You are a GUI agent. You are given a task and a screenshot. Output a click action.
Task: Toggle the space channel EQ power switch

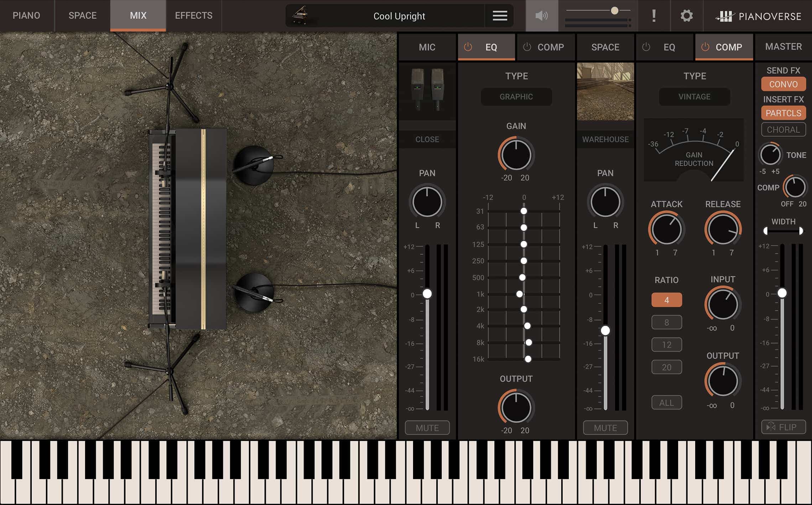tap(645, 47)
